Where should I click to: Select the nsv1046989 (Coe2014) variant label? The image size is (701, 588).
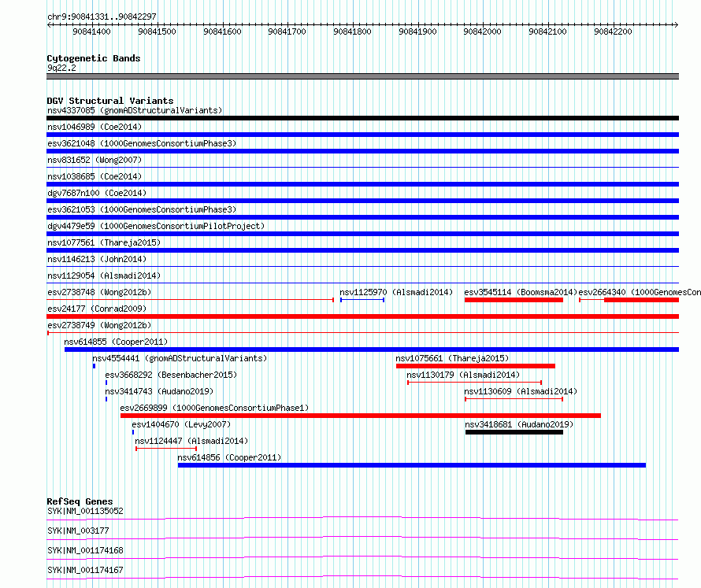pos(95,127)
